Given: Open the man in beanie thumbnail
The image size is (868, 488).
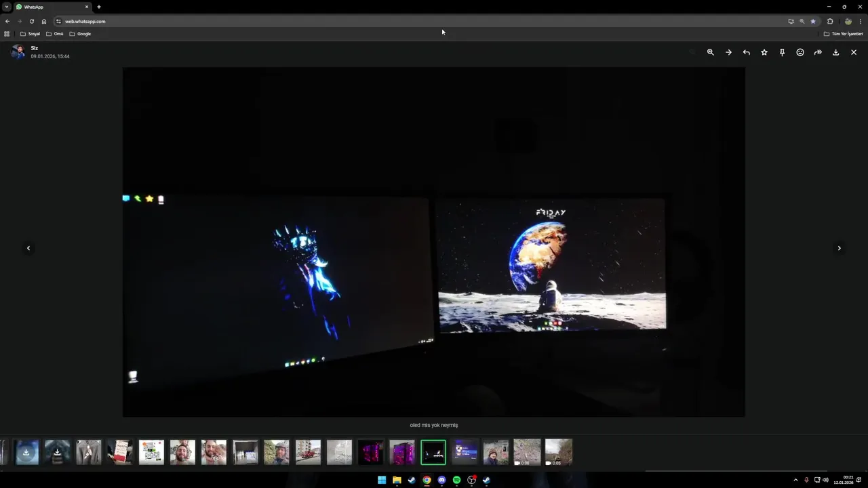Looking at the screenshot, I should click(x=496, y=452).
